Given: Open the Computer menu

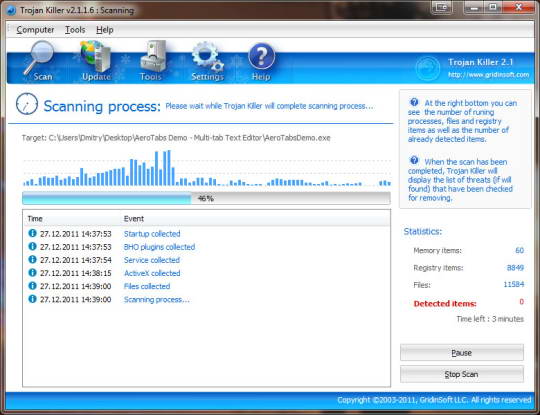Looking at the screenshot, I should 35,30.
